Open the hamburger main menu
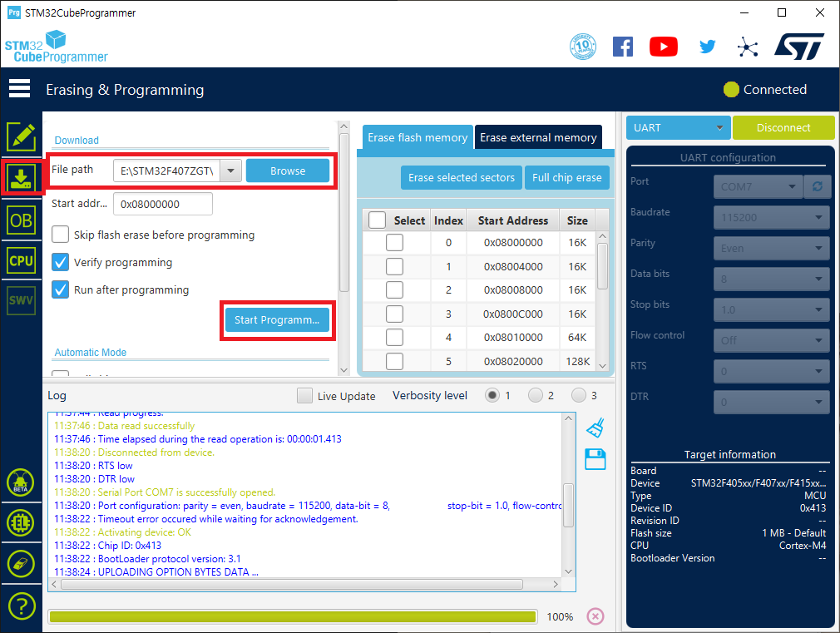This screenshot has height=633, width=840. tap(19, 89)
